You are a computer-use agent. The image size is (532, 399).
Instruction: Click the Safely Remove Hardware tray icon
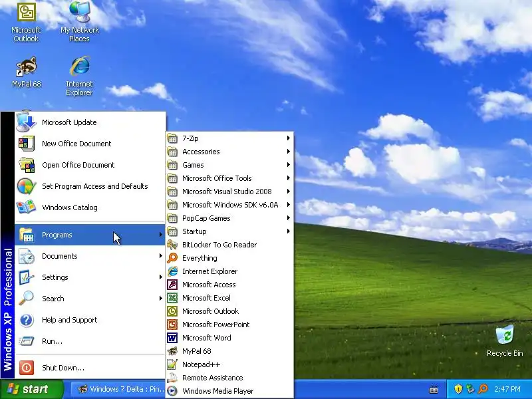click(471, 389)
